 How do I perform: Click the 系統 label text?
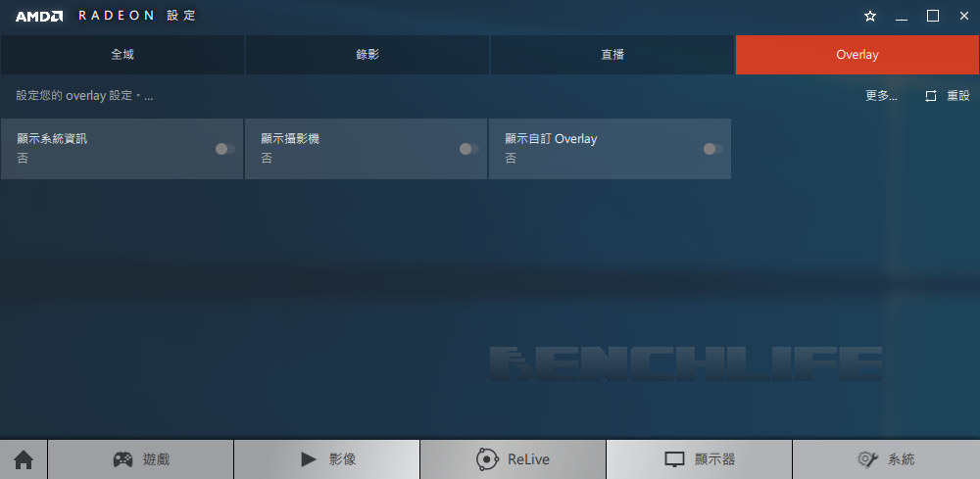[x=902, y=459]
